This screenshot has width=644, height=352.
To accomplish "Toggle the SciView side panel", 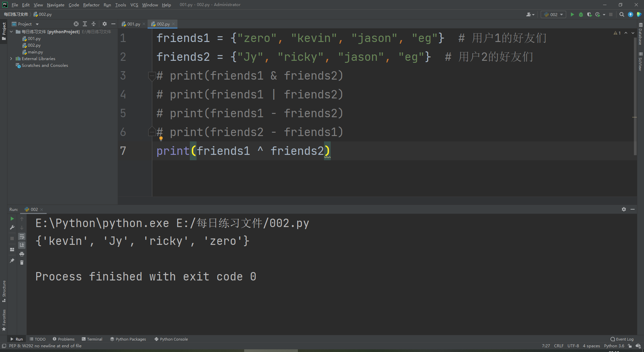I will coord(640,61).
